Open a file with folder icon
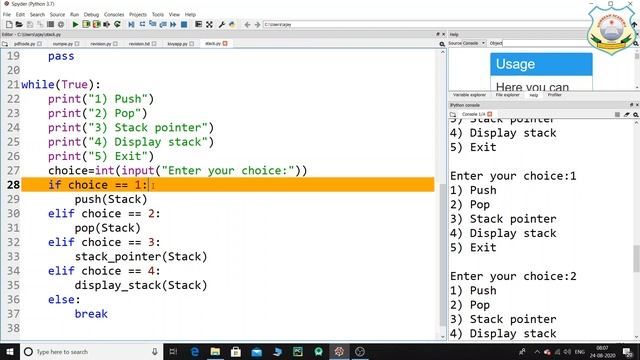This screenshot has height=360, width=640. click(19, 24)
